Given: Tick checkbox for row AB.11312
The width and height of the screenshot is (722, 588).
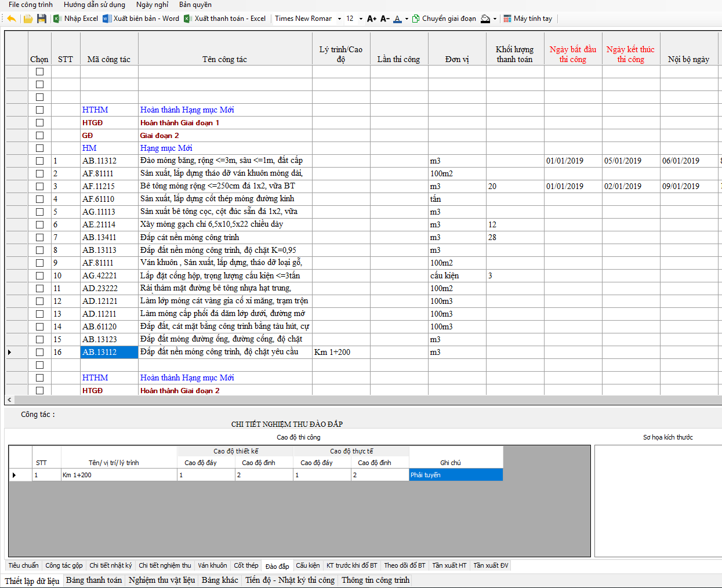Looking at the screenshot, I should pos(39,161).
